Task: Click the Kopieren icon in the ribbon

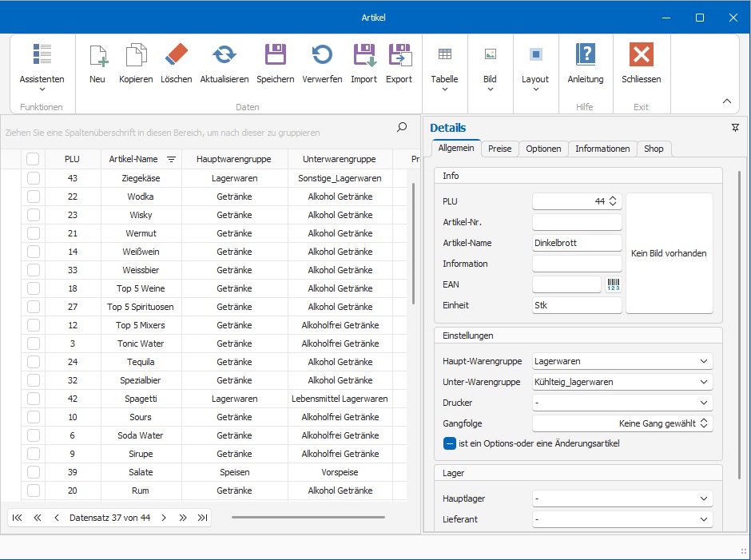Action: (136, 56)
